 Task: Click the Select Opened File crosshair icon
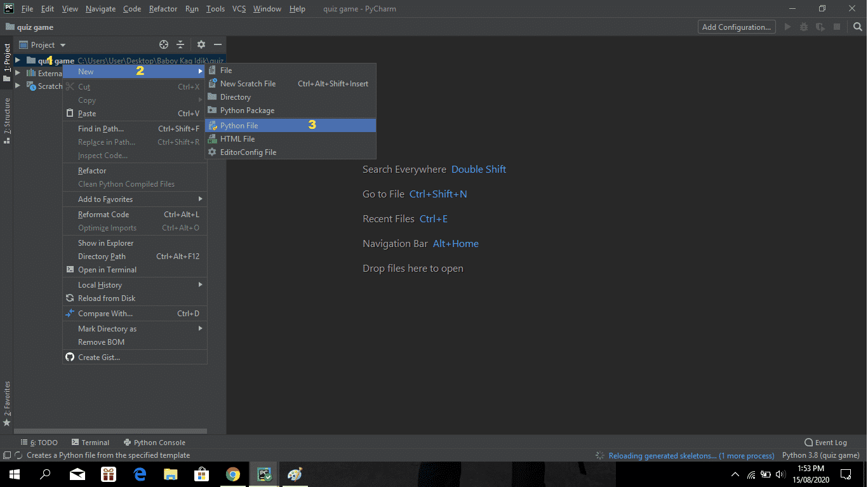163,44
